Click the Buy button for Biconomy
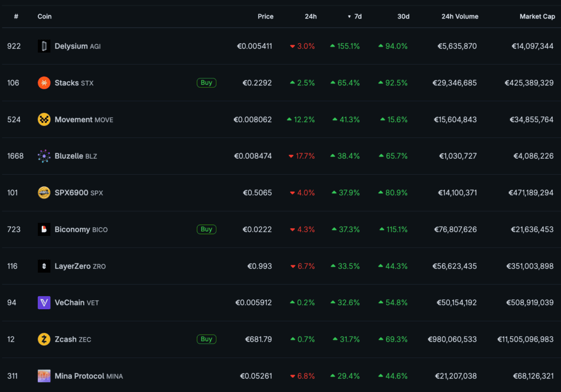Screen dimensions: 561x392 pos(207,229)
